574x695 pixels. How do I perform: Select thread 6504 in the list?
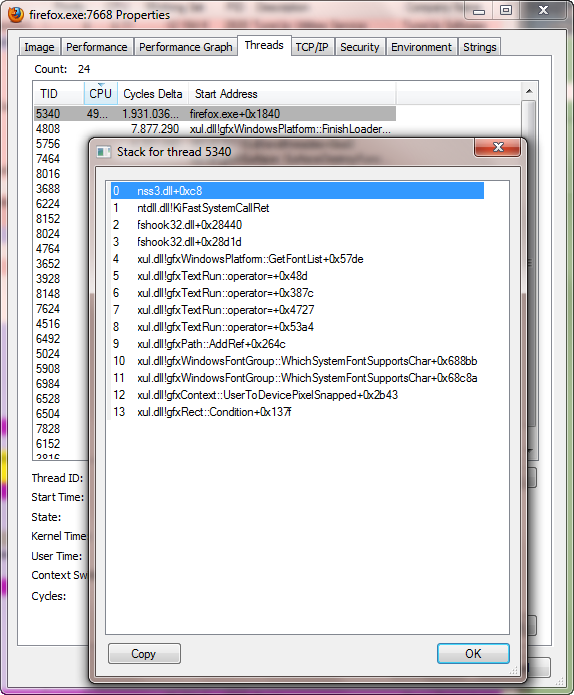coord(48,414)
